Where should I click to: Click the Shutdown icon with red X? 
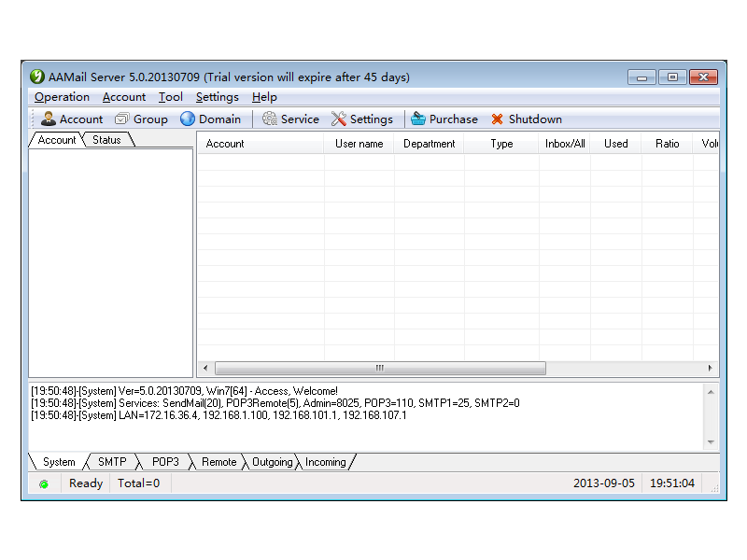point(526,119)
